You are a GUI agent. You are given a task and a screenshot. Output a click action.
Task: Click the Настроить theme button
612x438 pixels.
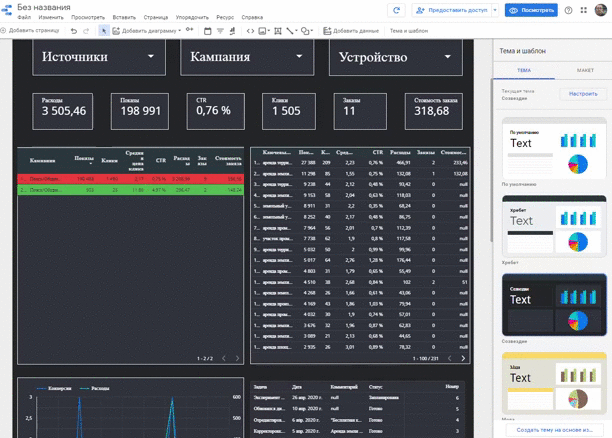[583, 93]
